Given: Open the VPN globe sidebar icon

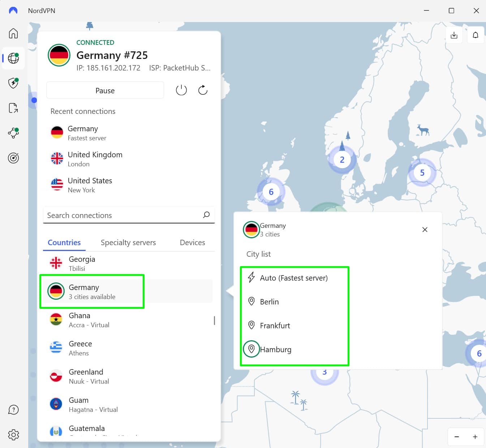Looking at the screenshot, I should (x=13, y=58).
